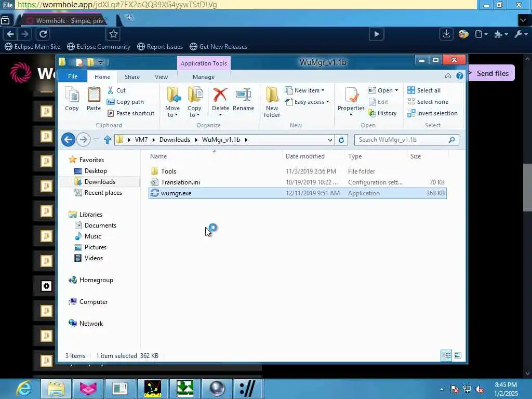The height and width of the screenshot is (399, 532).
Task: Open Eclipse Community bookmark
Action: pyautogui.click(x=99, y=47)
